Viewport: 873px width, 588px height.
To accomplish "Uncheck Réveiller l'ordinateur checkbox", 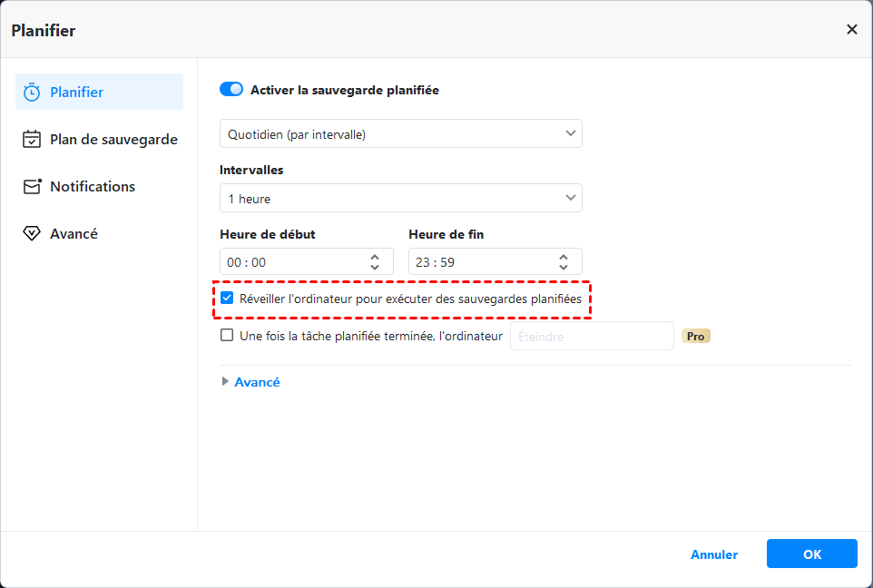I will (228, 299).
